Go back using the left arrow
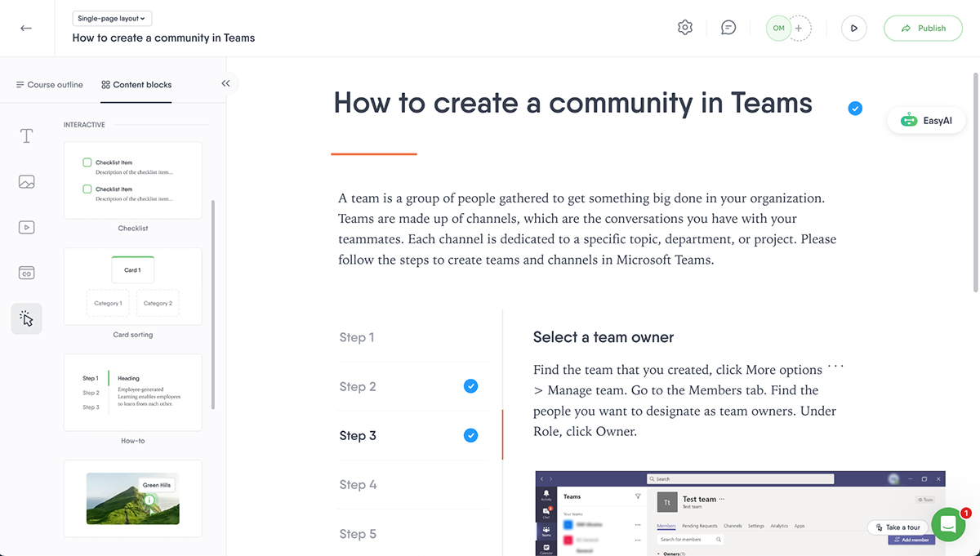Screen dimensions: 980x556 pyautogui.click(x=26, y=28)
